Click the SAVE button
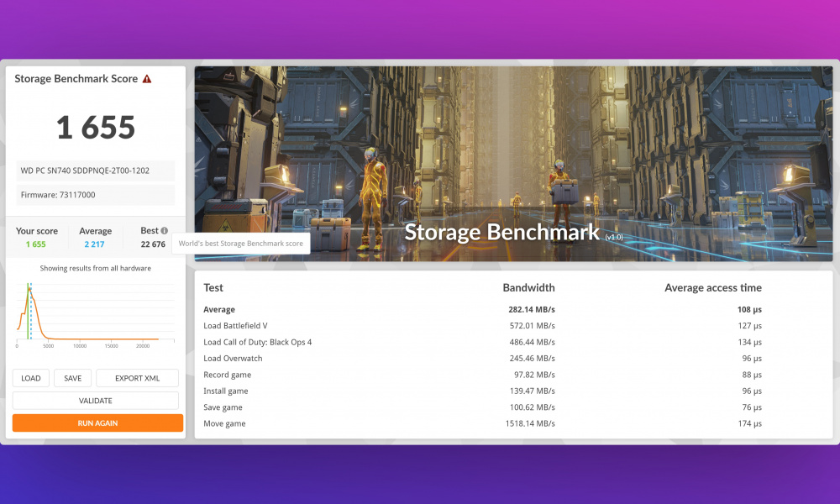Image resolution: width=840 pixels, height=504 pixels. (x=73, y=378)
